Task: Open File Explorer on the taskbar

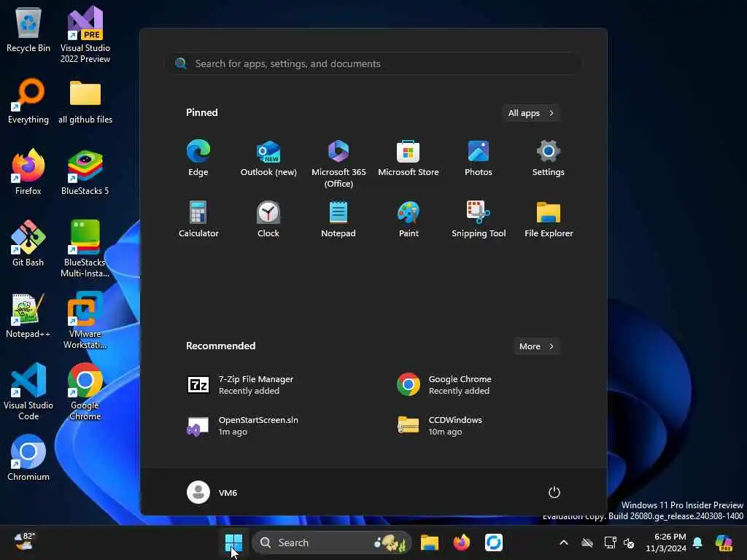Action: click(x=429, y=542)
